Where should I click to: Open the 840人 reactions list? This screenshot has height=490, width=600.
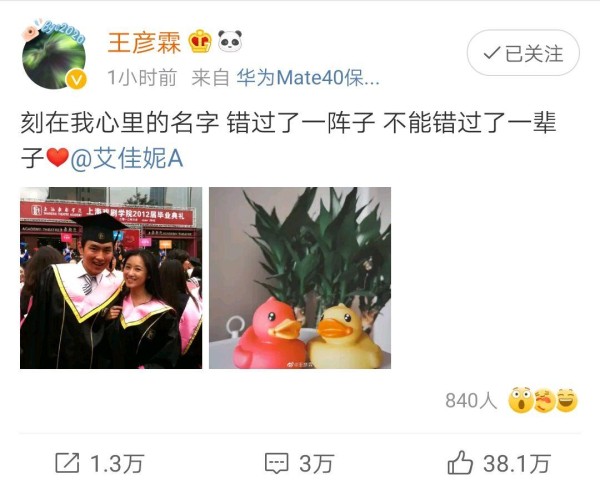[x=471, y=400]
